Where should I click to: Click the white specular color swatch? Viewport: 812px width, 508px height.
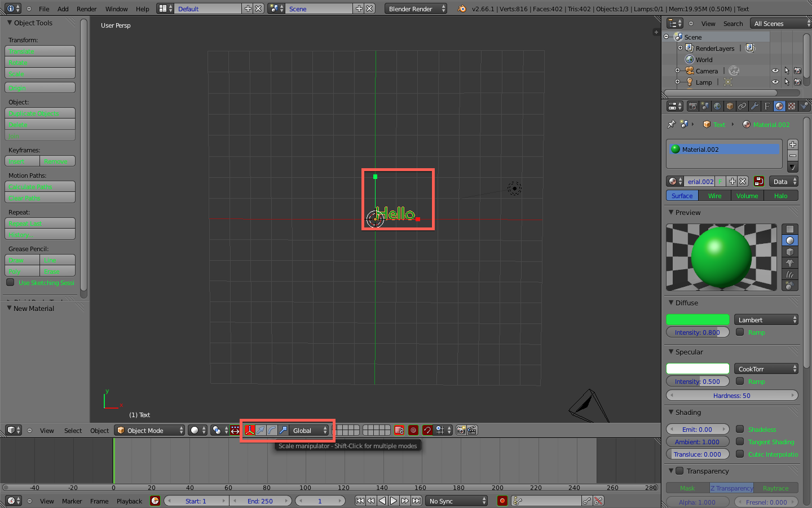(698, 369)
